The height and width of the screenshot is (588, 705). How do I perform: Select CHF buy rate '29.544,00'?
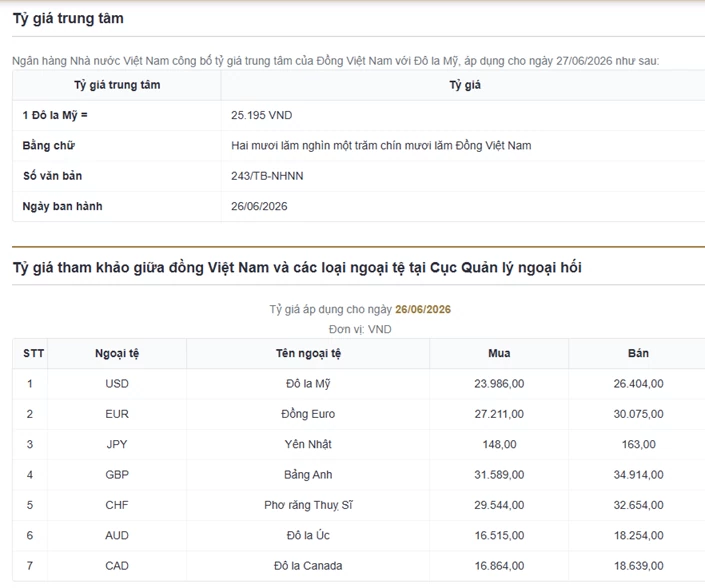499,505
